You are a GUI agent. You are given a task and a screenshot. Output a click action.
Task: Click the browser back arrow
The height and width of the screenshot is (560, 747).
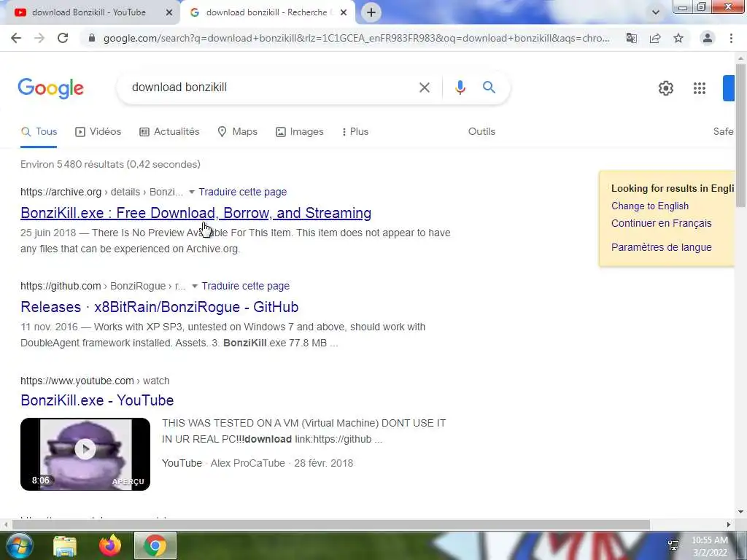16,38
